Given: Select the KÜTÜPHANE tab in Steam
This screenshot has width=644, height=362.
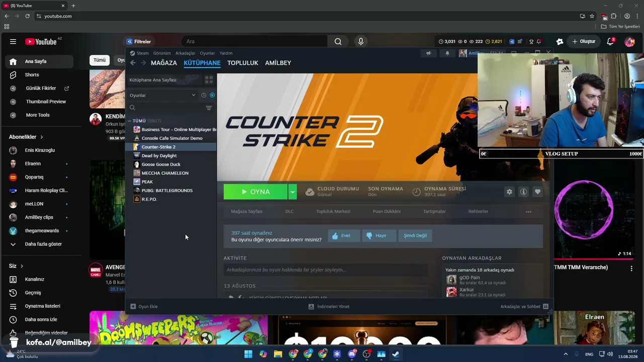Looking at the screenshot, I should click(202, 63).
